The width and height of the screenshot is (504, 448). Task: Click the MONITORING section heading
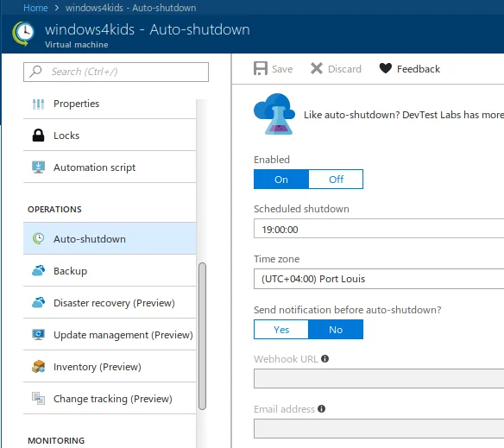click(56, 440)
